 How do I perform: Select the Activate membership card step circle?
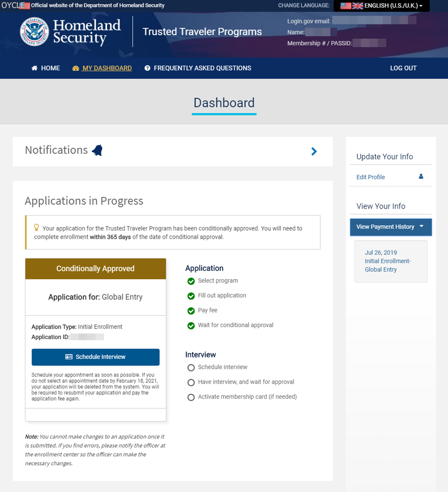191,397
